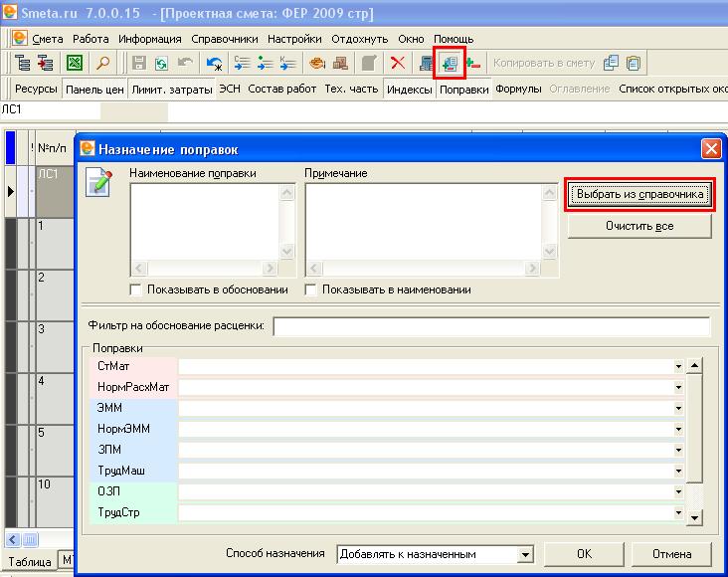This screenshot has height=577, width=728.
Task: Click the edit note icon in dialog
Action: click(x=99, y=184)
